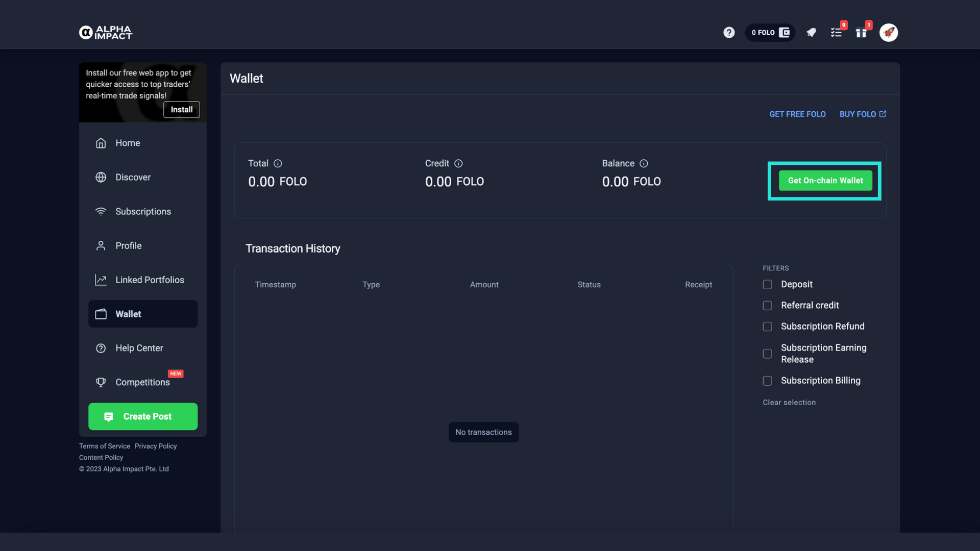Open Help Center in the sidebar

[143, 348]
